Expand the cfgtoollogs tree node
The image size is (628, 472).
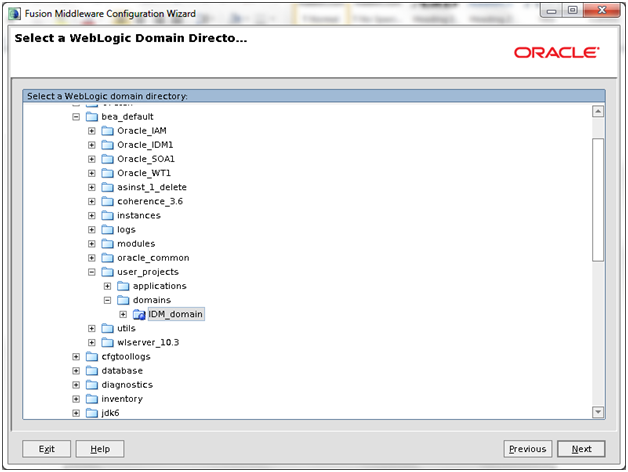click(76, 357)
